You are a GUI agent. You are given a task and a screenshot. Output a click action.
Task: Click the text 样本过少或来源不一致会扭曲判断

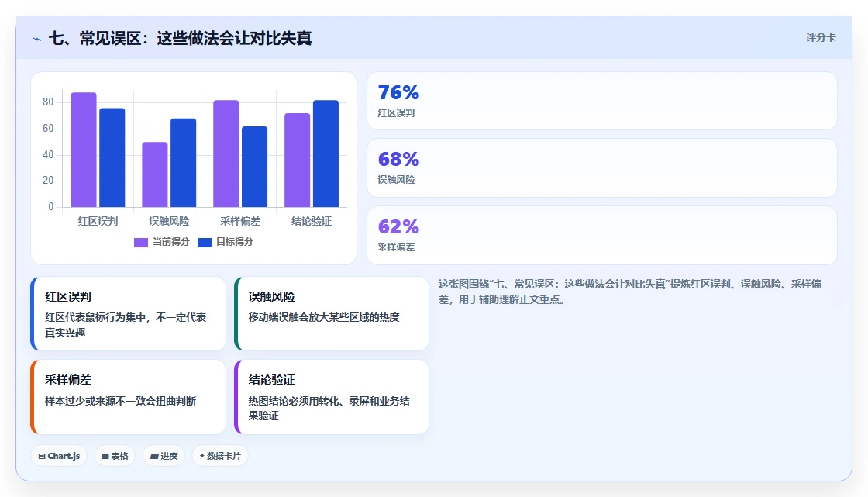121,401
